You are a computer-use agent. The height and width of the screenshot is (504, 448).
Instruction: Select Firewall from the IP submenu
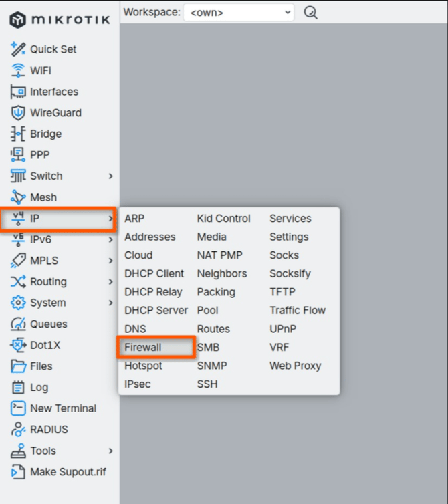coord(143,348)
